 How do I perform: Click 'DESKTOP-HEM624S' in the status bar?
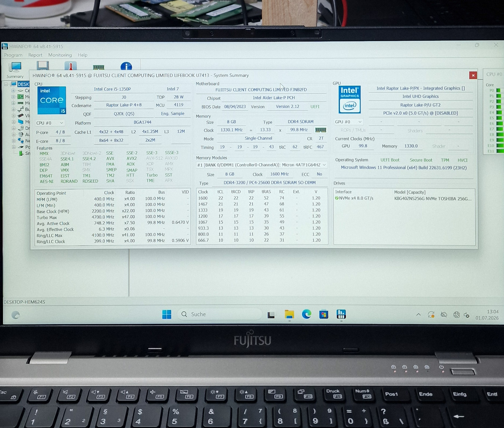[24, 302]
